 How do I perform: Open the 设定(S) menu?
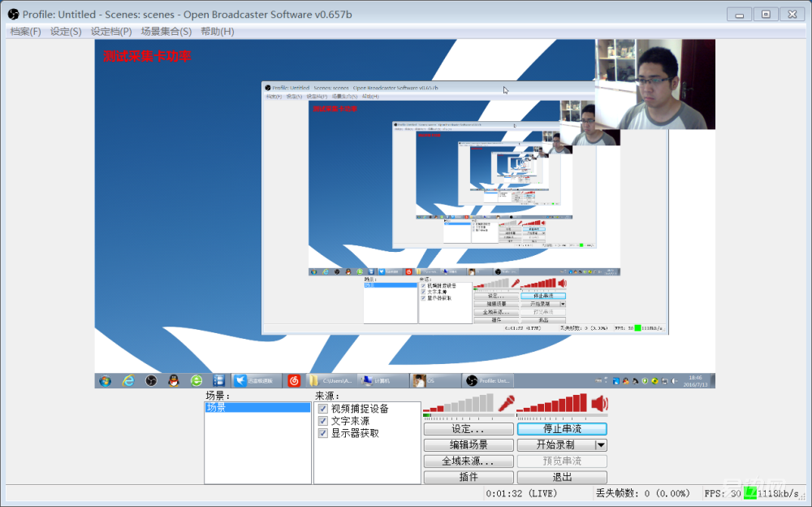pyautogui.click(x=66, y=32)
